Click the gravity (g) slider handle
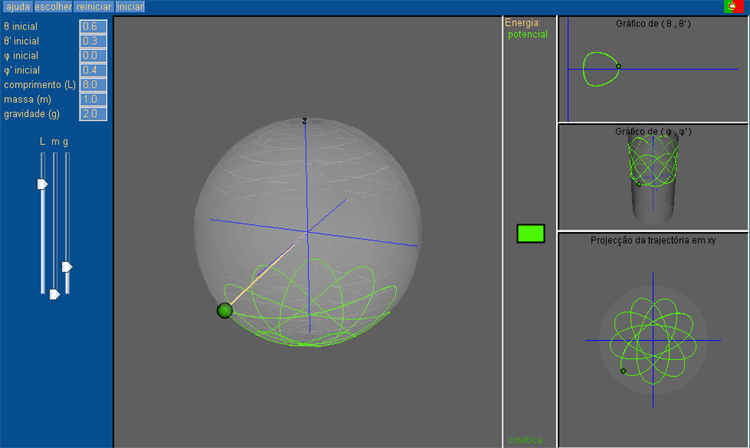Screen dimensions: 750x448 [67, 267]
